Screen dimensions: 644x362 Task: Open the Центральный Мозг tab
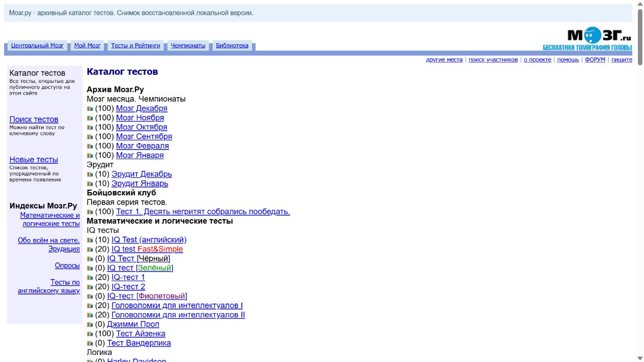38,46
